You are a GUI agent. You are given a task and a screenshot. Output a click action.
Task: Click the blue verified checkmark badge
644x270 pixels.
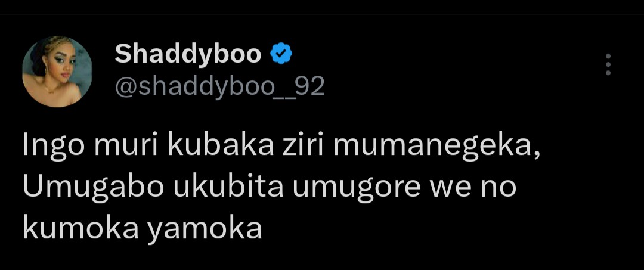(281, 54)
